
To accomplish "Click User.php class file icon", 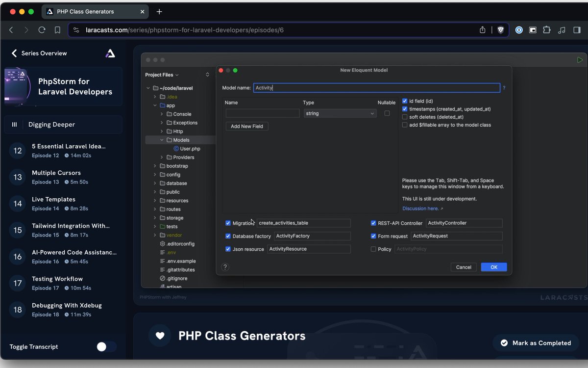I will (176, 149).
